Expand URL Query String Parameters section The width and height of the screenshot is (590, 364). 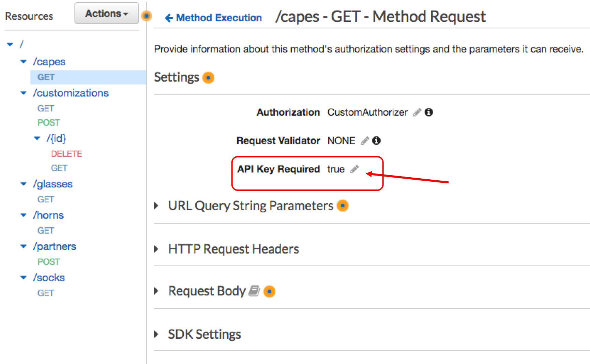156,206
